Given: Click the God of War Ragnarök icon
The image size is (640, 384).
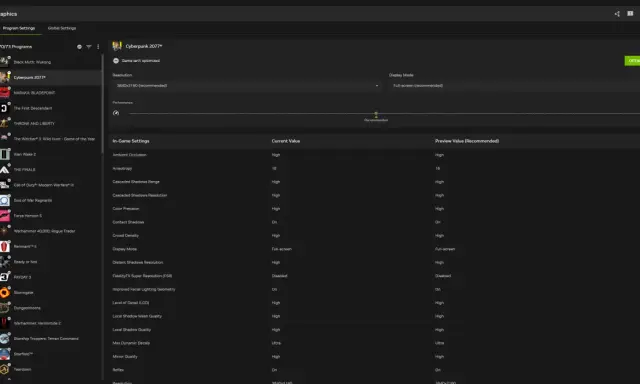Looking at the screenshot, I should tap(4, 200).
